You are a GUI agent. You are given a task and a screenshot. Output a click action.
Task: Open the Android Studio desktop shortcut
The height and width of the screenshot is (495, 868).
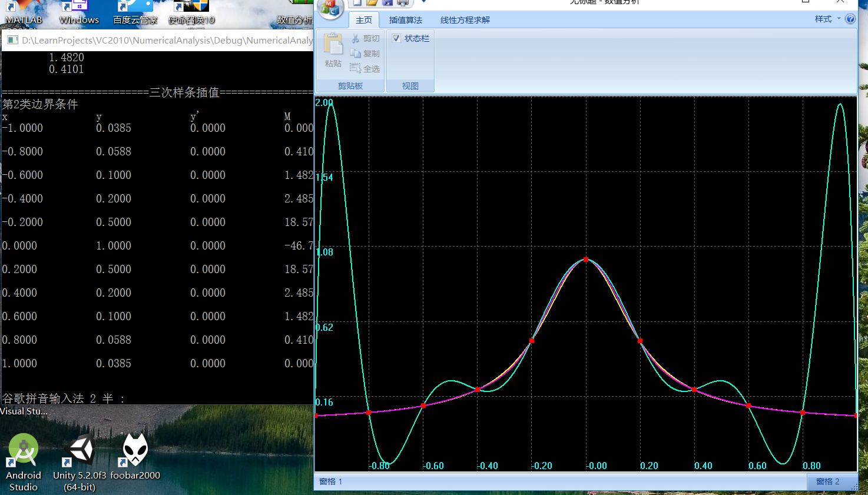[x=24, y=450]
